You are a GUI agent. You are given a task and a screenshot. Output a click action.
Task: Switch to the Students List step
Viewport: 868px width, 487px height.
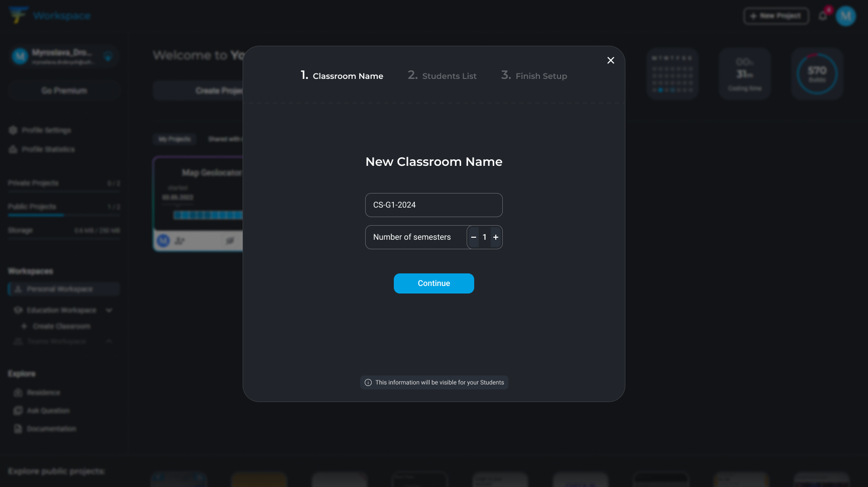(x=442, y=76)
